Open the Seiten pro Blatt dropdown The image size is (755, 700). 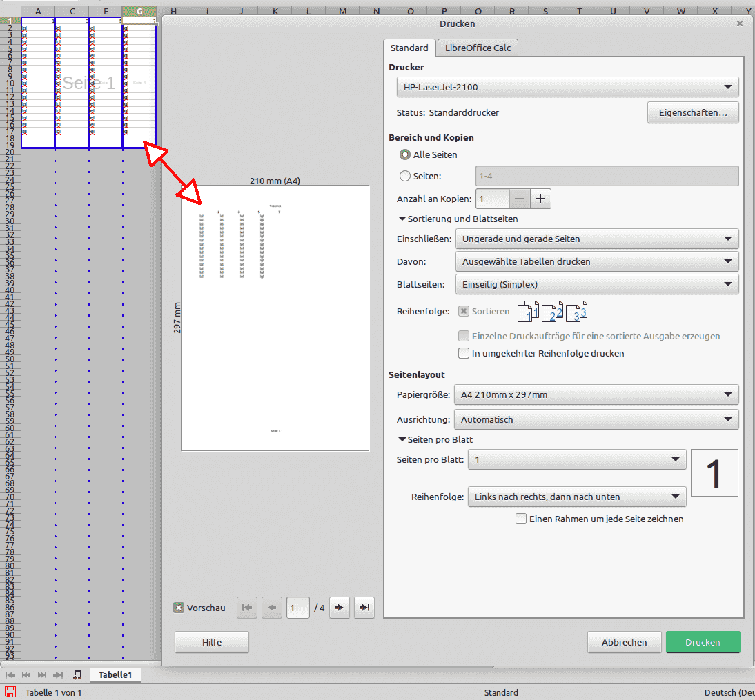tap(577, 459)
